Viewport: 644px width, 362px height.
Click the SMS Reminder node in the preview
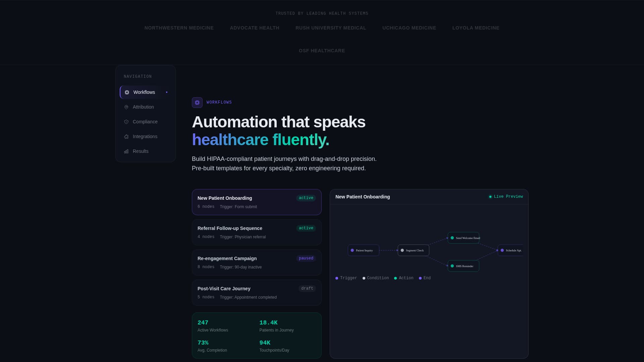coord(463,266)
